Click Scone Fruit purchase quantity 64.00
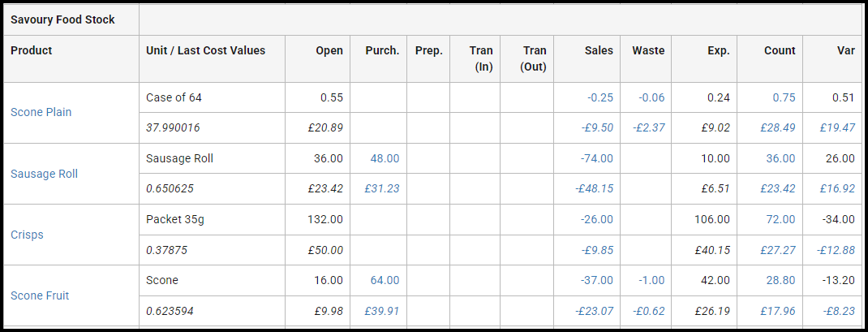 pyautogui.click(x=385, y=280)
